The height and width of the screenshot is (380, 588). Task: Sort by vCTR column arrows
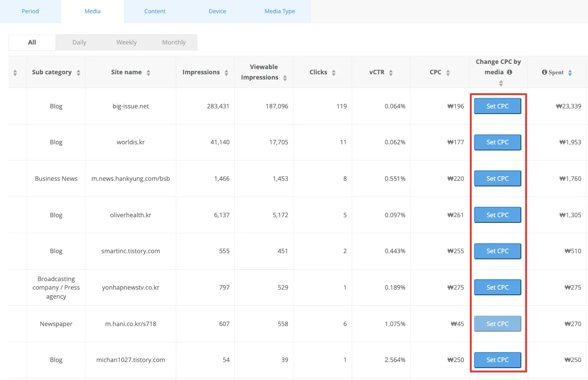[391, 73]
